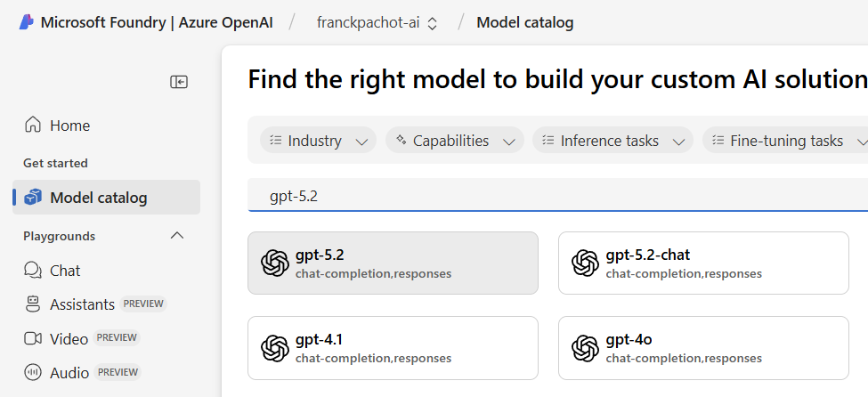The image size is (868, 397).
Task: Click the Audio waveform icon
Action: click(x=33, y=372)
